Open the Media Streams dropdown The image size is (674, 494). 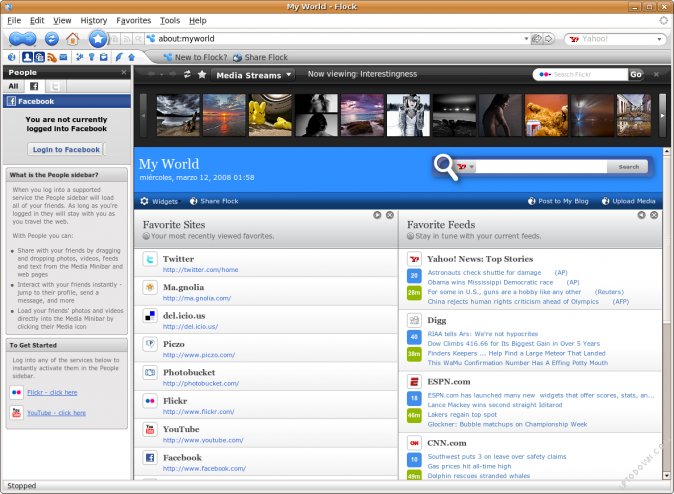pyautogui.click(x=254, y=74)
